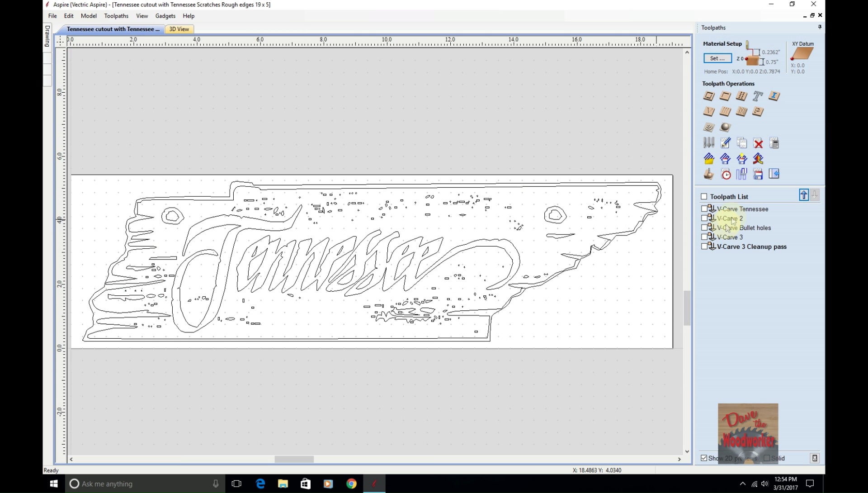The image size is (868, 493).
Task: Open the Tool Database
Action: tap(709, 143)
